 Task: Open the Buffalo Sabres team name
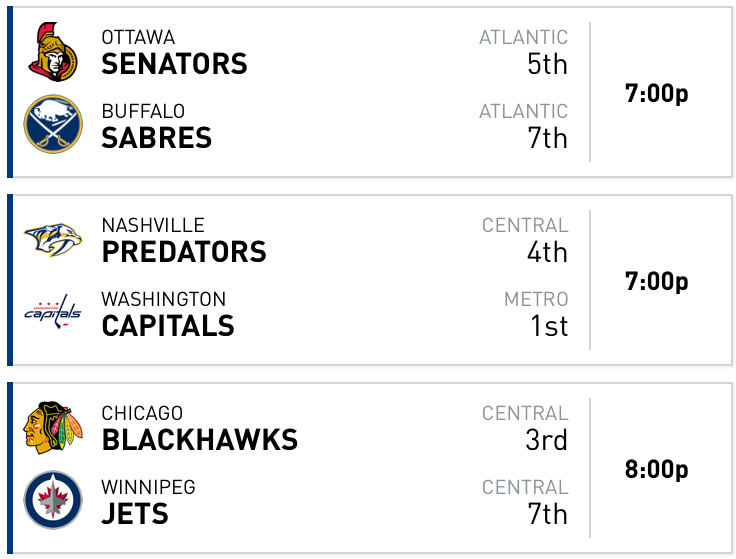[x=157, y=126]
